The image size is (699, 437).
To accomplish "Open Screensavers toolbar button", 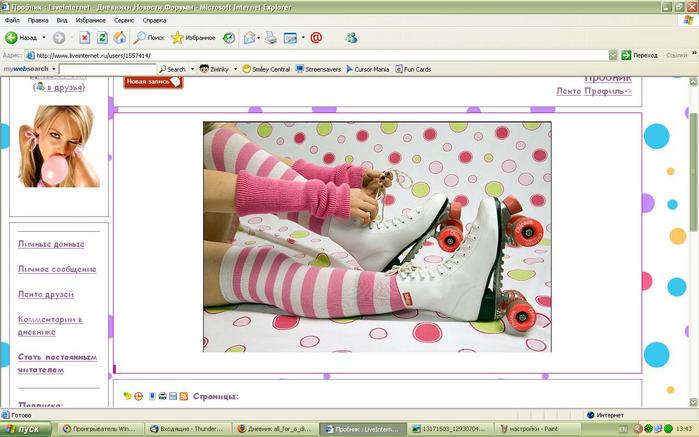I will [318, 69].
